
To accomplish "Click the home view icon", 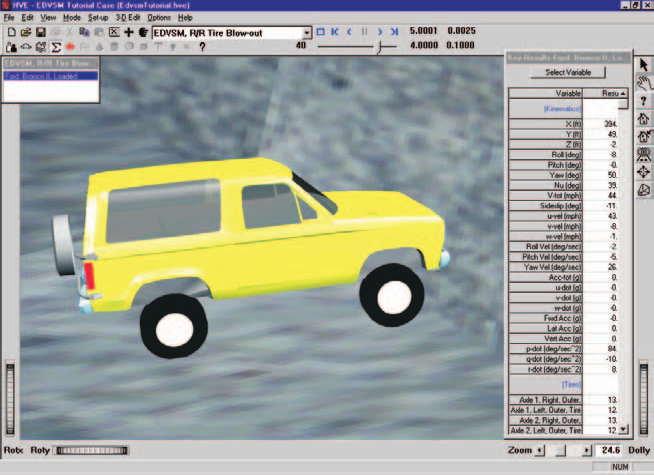I will pyautogui.click(x=644, y=118).
